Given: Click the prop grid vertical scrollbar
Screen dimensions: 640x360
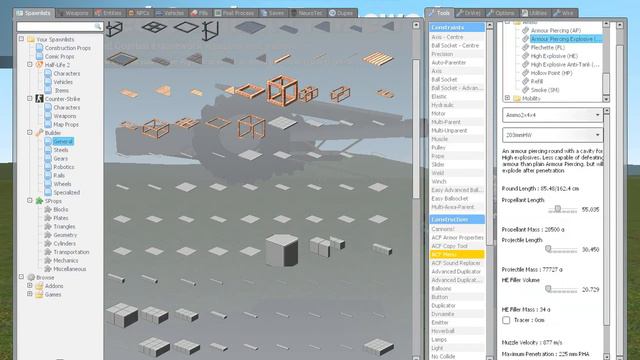Looking at the screenshot, I should pos(416,129).
